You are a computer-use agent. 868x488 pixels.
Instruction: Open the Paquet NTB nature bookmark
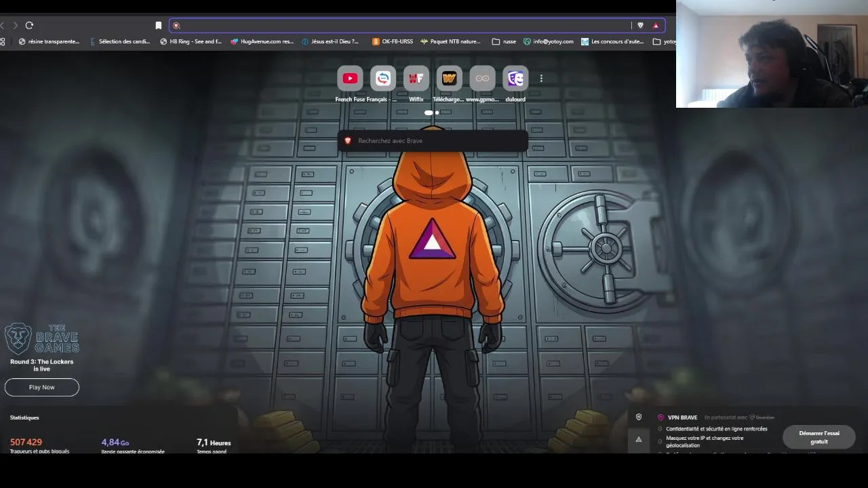pyautogui.click(x=450, y=41)
